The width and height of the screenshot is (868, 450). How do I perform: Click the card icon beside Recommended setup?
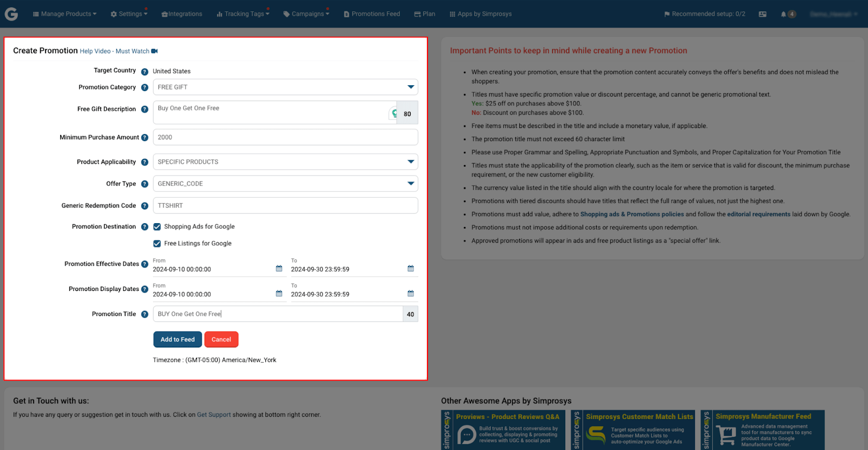point(762,14)
